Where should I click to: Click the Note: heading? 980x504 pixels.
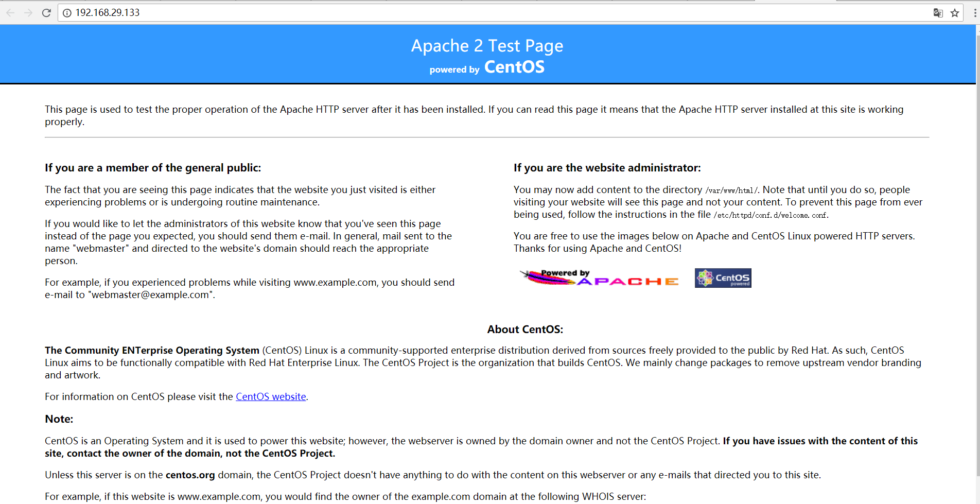point(59,419)
